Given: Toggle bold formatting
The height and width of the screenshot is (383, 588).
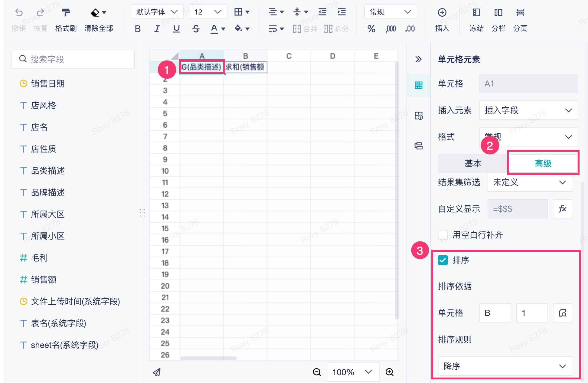Looking at the screenshot, I should point(138,29).
